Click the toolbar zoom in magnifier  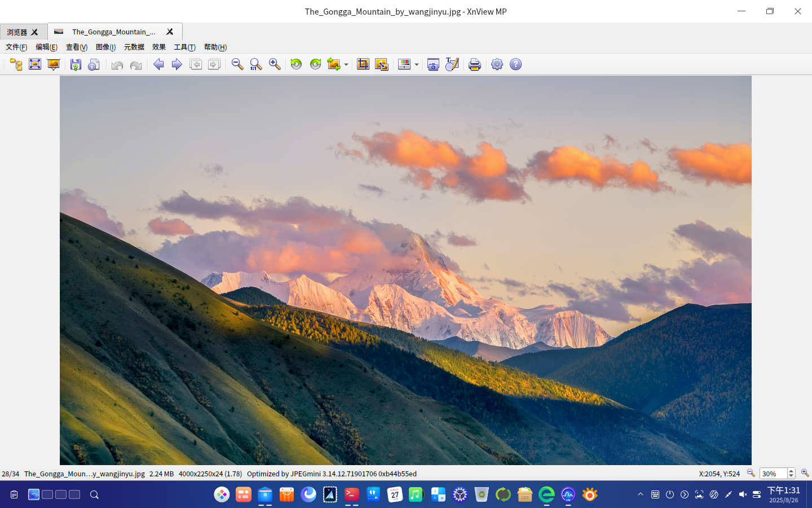[x=275, y=64]
